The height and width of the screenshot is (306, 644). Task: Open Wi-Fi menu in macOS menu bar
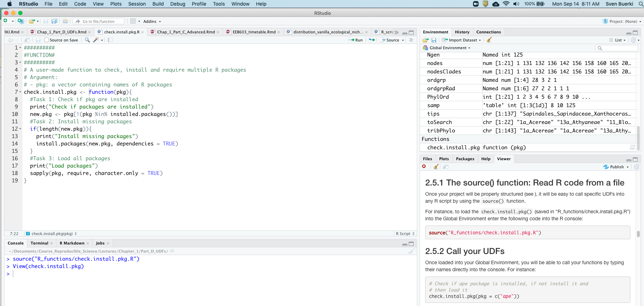coord(506,4)
